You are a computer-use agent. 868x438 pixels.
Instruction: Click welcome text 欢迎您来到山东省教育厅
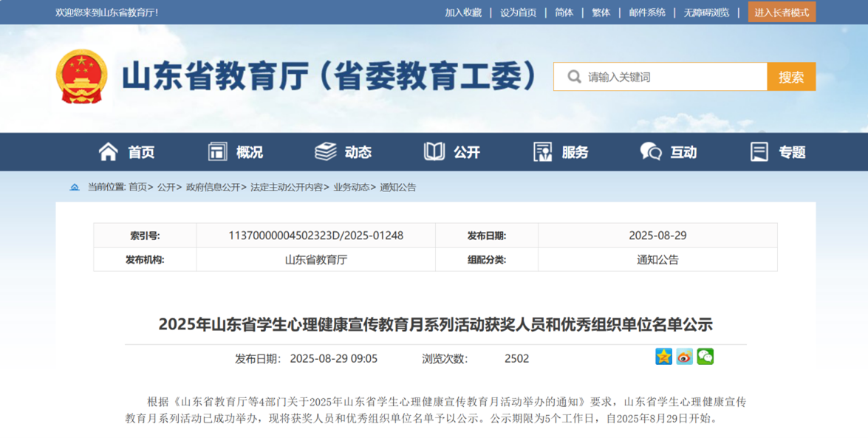click(x=107, y=12)
